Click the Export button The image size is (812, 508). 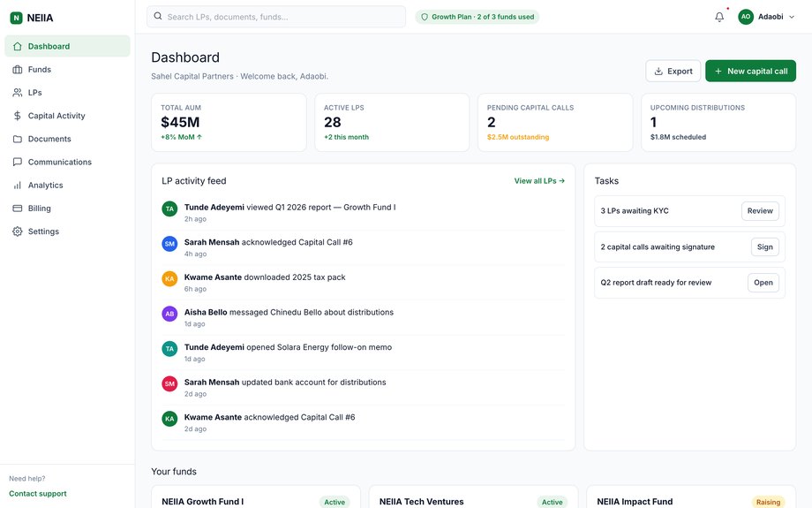point(673,71)
